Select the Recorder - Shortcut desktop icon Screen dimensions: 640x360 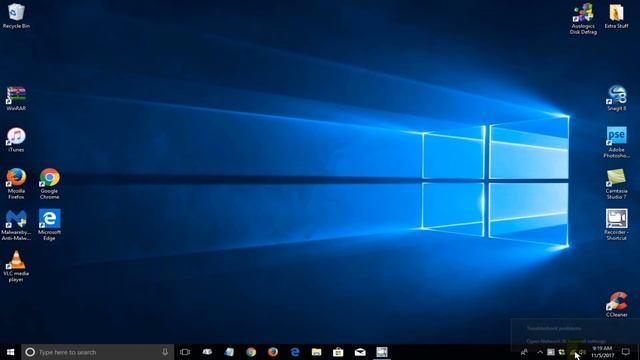(x=616, y=224)
